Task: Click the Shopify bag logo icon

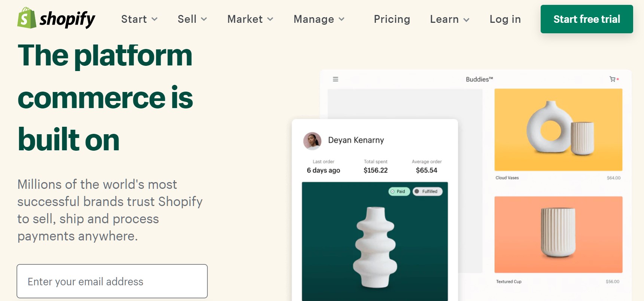Action: [26, 18]
